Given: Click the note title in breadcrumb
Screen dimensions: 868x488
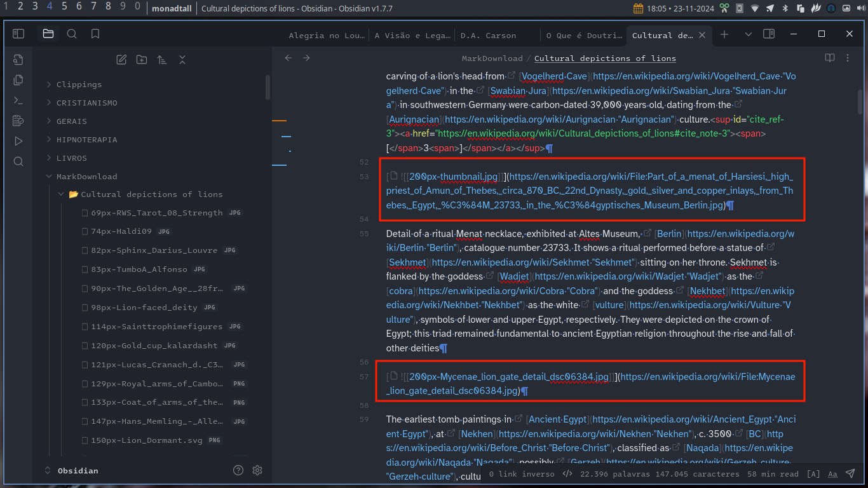Looking at the screenshot, I should pos(605,58).
